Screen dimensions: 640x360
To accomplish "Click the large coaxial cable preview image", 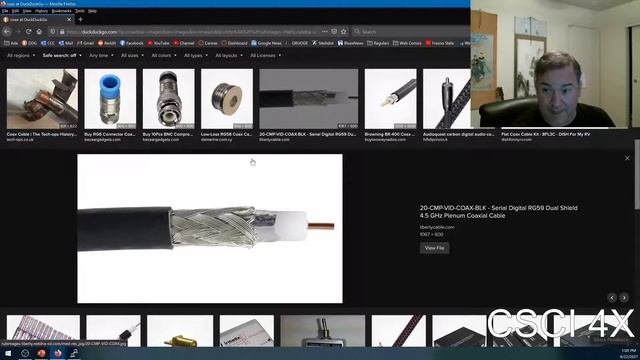I will coord(210,229).
